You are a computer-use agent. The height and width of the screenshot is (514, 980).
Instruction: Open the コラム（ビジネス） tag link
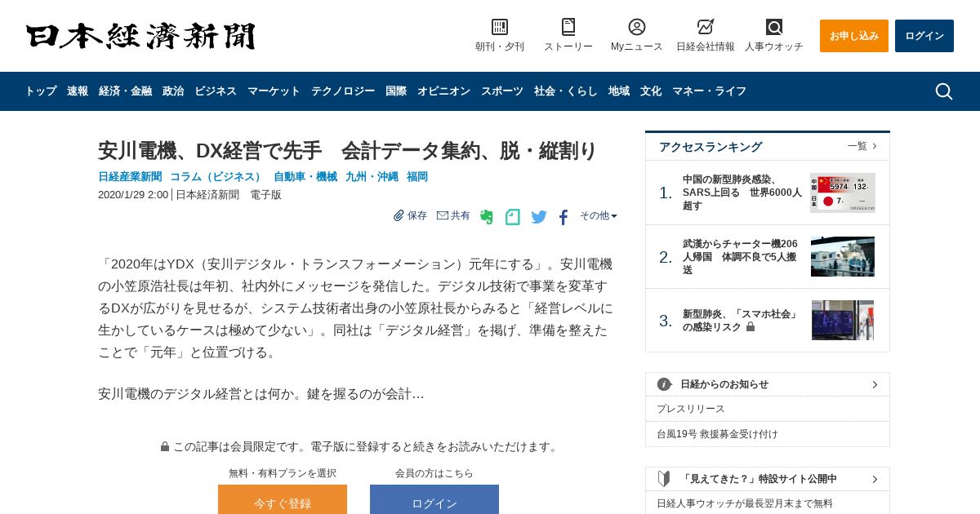click(217, 176)
